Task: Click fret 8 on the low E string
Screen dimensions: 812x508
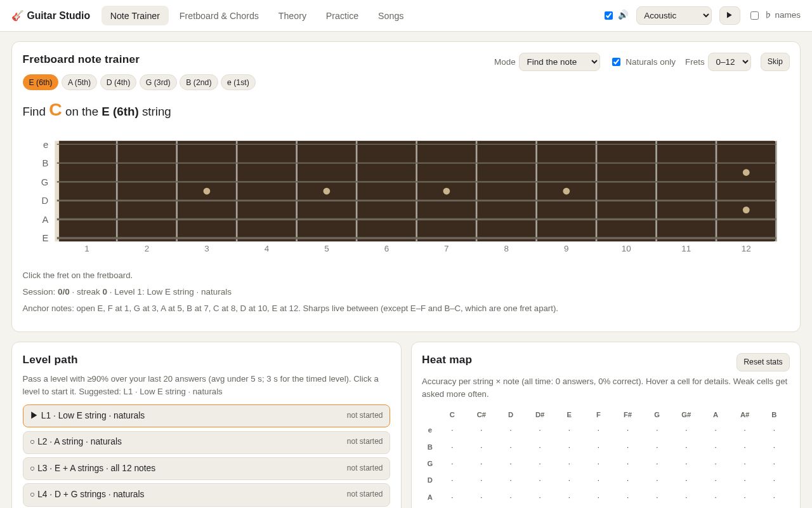Action: pos(506,238)
